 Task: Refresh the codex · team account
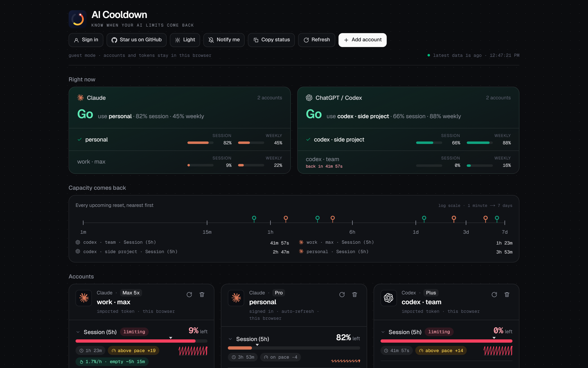pyautogui.click(x=494, y=295)
